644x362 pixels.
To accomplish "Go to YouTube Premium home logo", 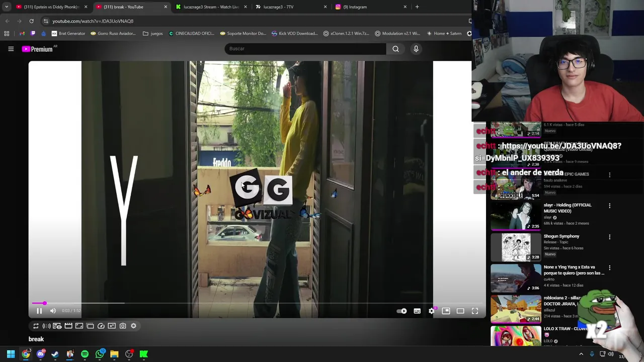I will coord(37,49).
